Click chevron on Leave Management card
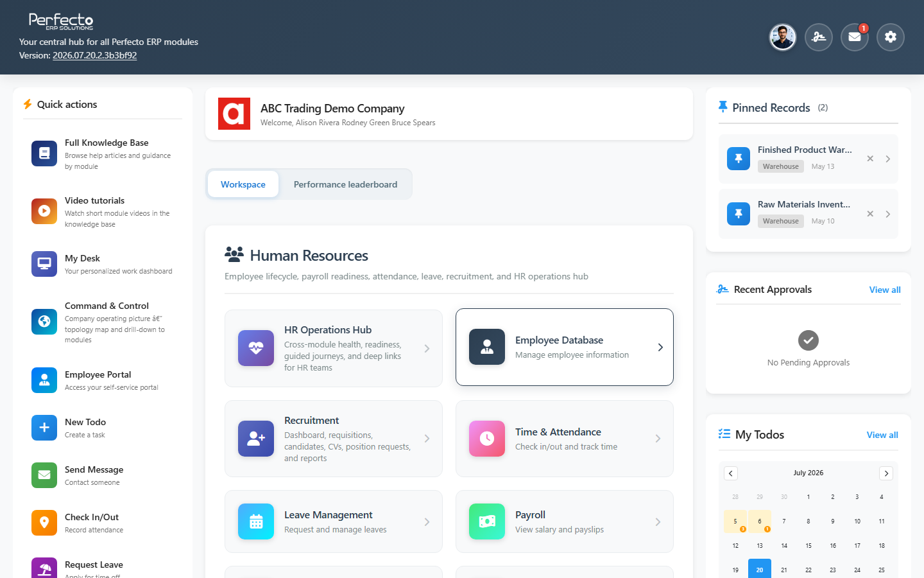 pos(427,521)
